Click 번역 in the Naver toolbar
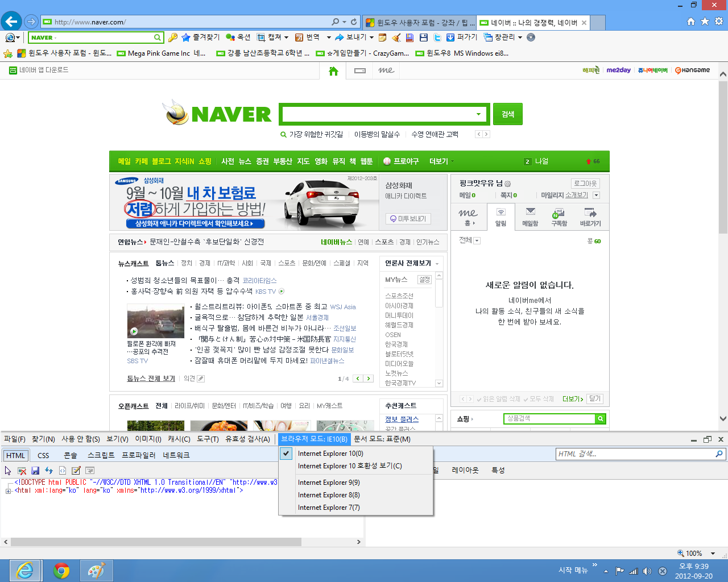The height and width of the screenshot is (582, 728). (x=307, y=38)
